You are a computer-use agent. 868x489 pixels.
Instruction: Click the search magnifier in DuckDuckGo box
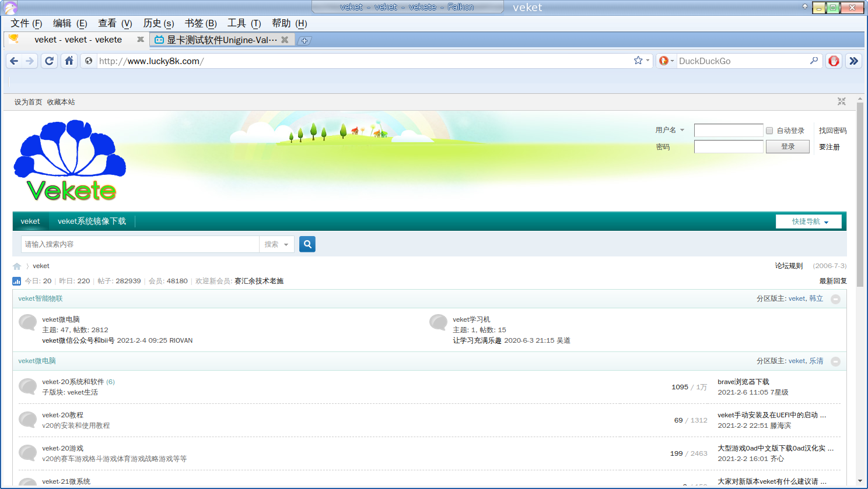coord(814,61)
